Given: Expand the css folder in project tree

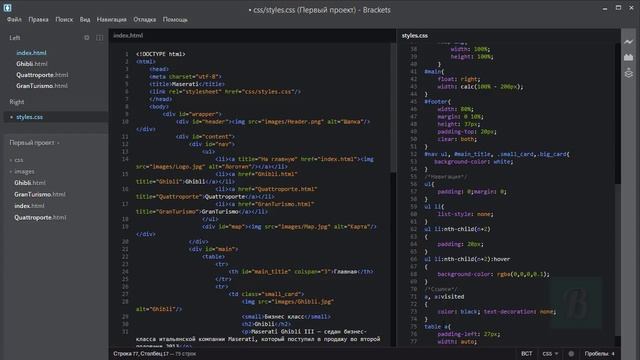Looking at the screenshot, I should (18, 160).
